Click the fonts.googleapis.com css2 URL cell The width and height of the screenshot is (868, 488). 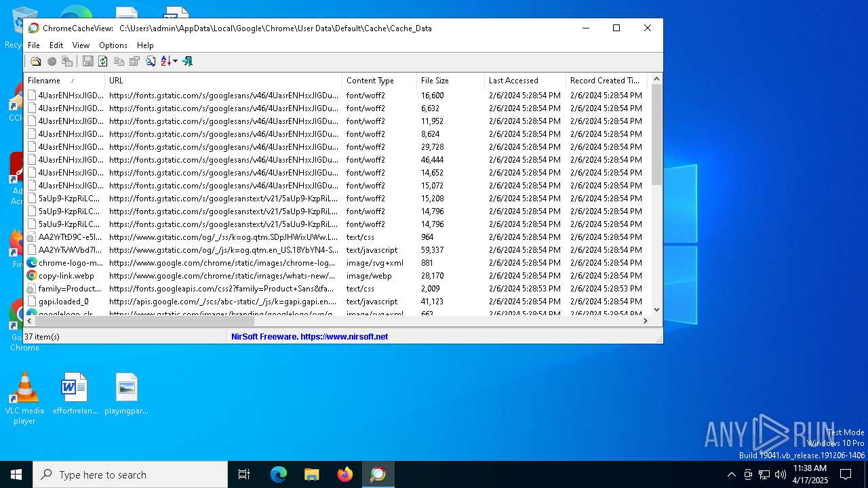[221, 289]
